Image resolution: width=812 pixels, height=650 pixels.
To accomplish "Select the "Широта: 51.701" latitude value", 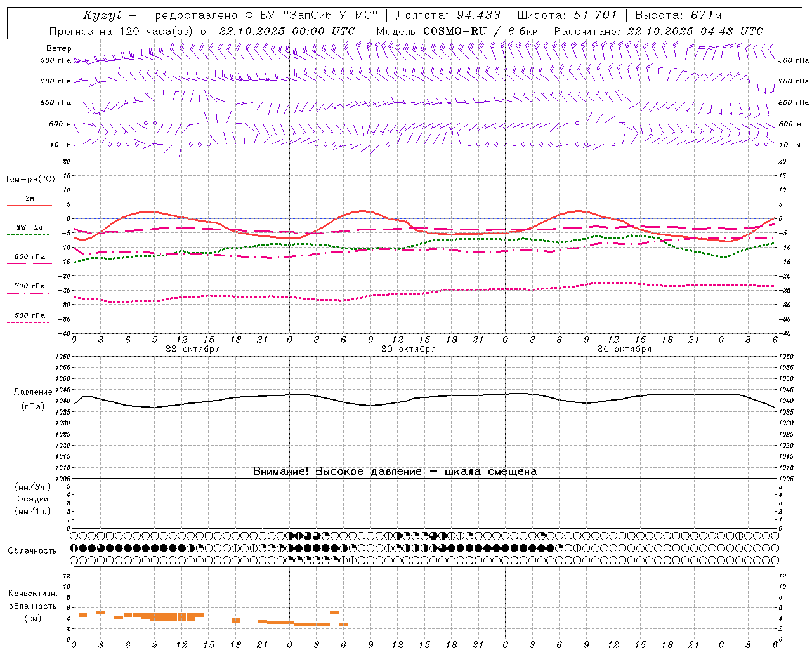I will pyautogui.click(x=567, y=15).
